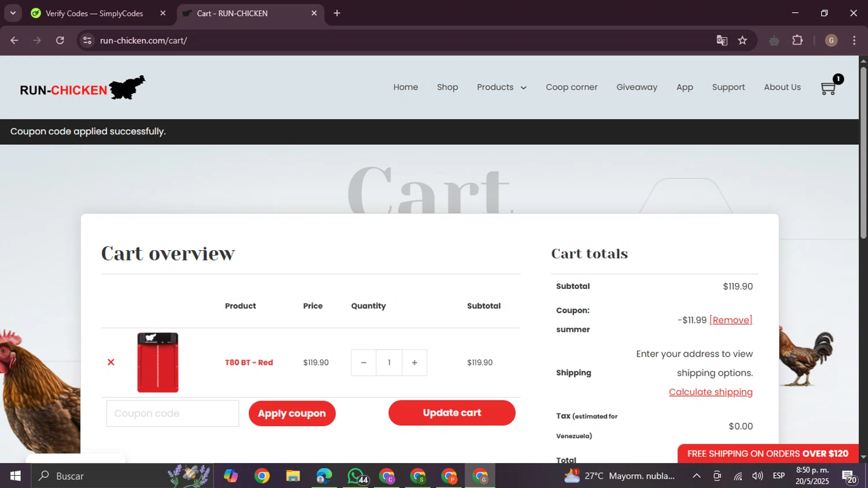Viewport: 868px width, 488px height.
Task: Open the Giveaway menu item
Action: point(637,87)
